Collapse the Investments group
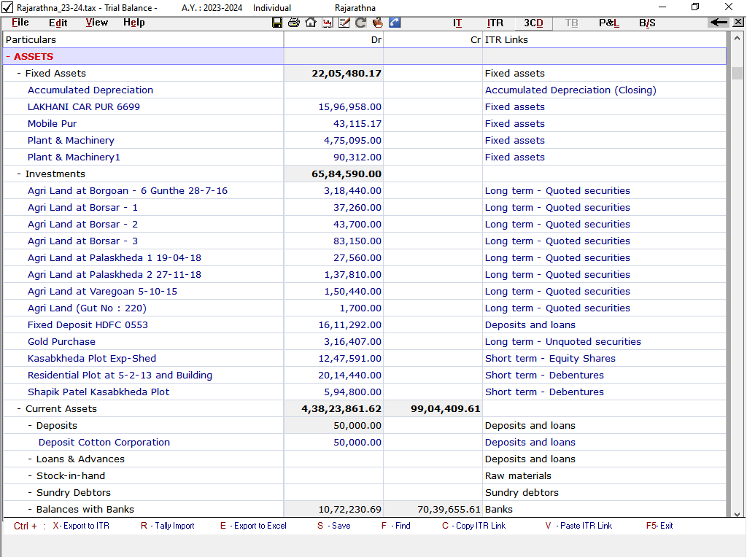747x560 pixels. coord(19,174)
